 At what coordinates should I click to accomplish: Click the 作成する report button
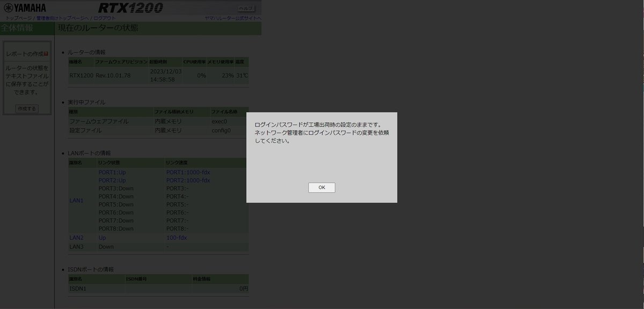[27, 108]
